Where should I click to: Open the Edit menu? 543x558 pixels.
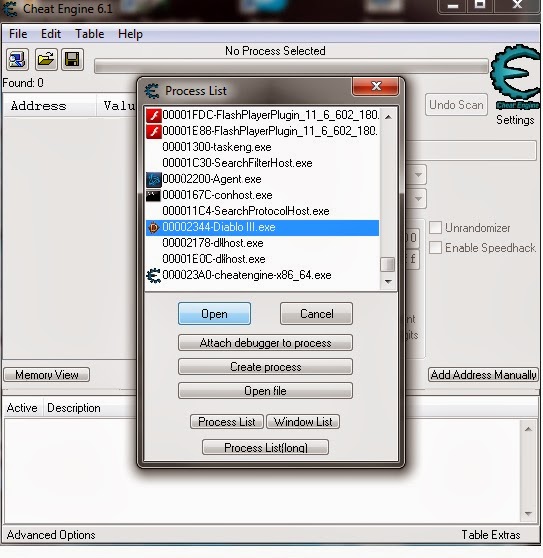tap(51, 34)
